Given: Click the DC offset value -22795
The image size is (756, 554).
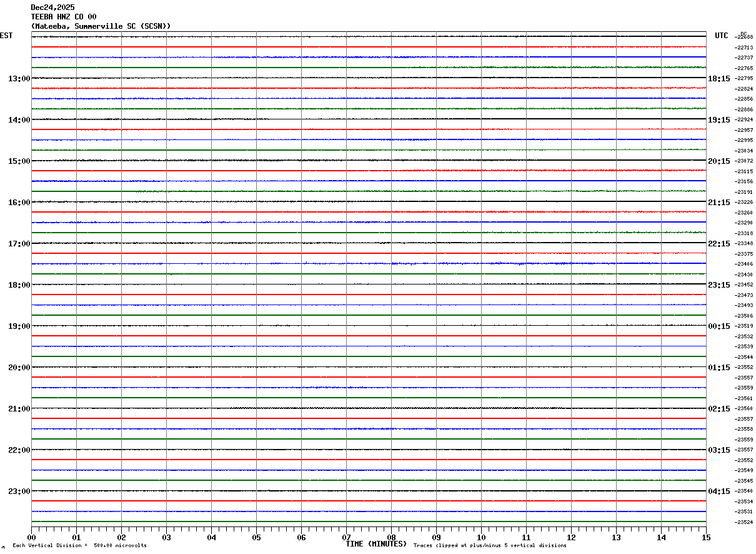Looking at the screenshot, I should [x=744, y=78].
